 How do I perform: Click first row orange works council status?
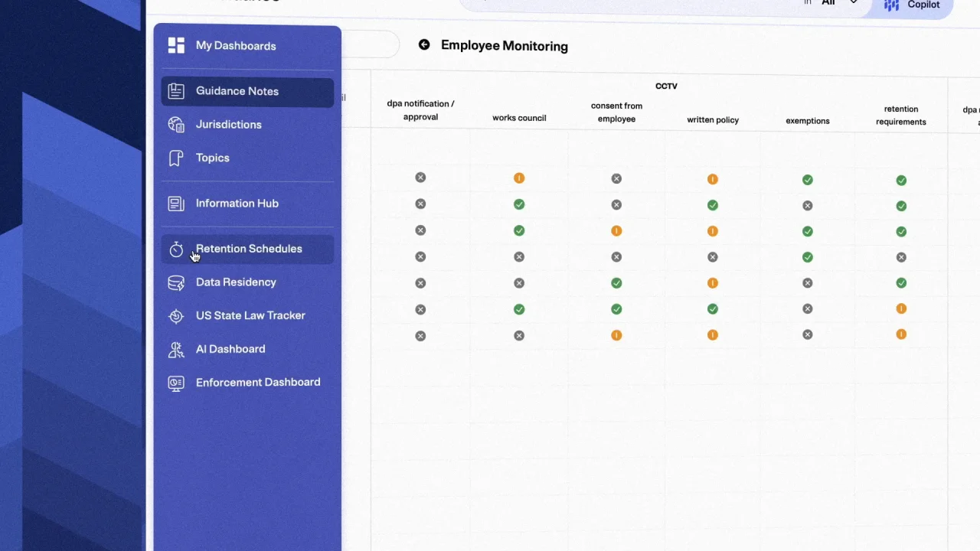coord(519,178)
